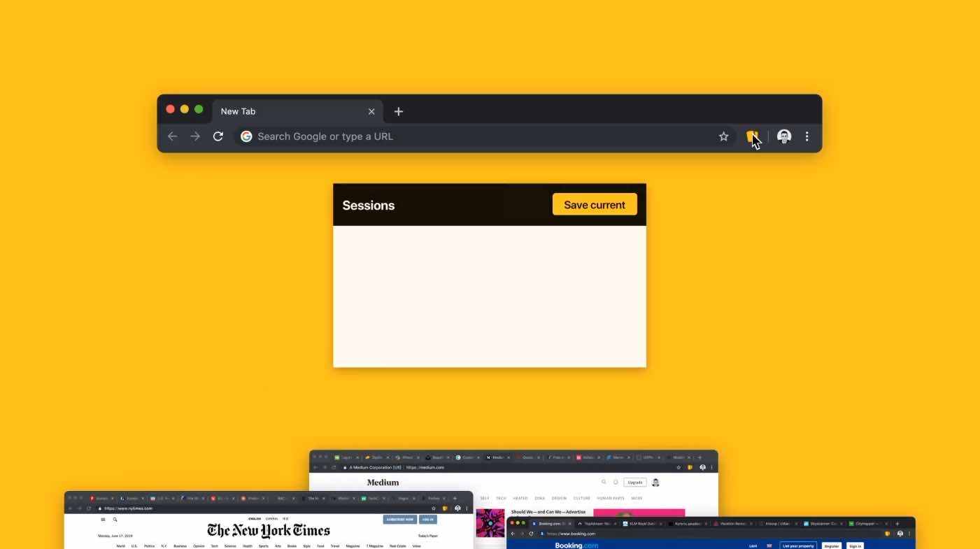The width and height of the screenshot is (980, 549).
Task: Bookmark this page with the star icon
Action: (723, 136)
